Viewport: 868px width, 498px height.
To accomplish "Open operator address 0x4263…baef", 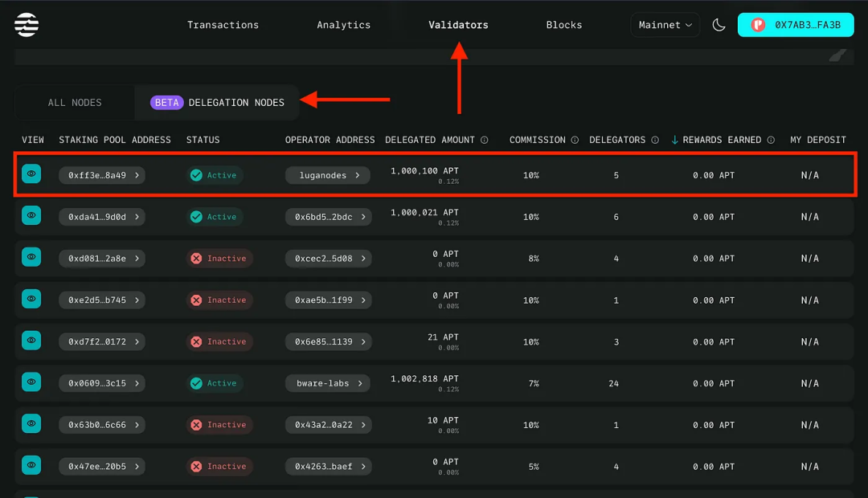I will coord(328,467).
